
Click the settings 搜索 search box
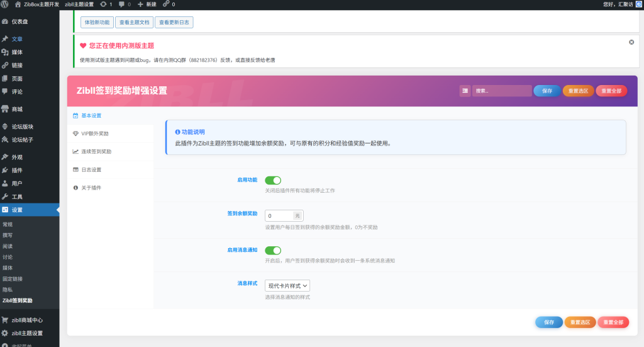tap(501, 91)
